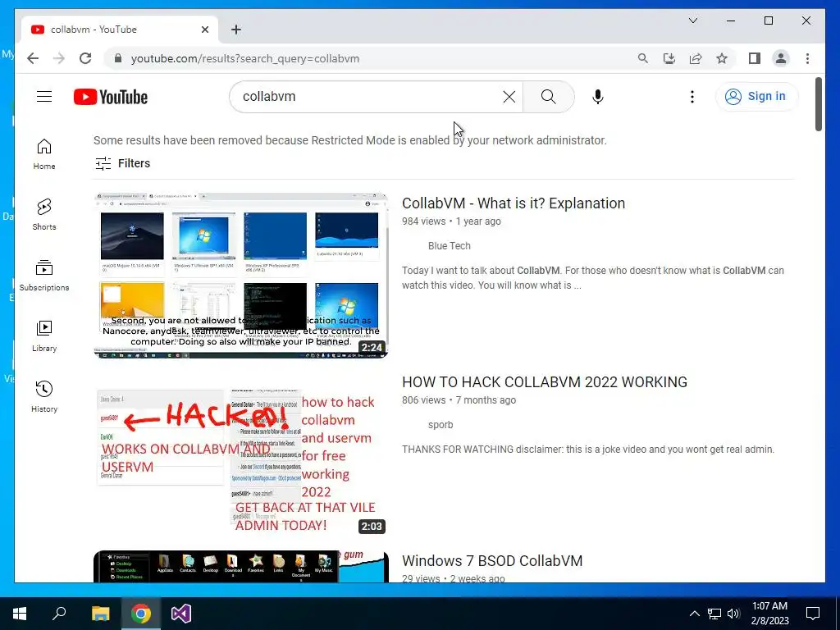Click the magnifier search button
Screen dimensions: 840x630
tap(548, 97)
